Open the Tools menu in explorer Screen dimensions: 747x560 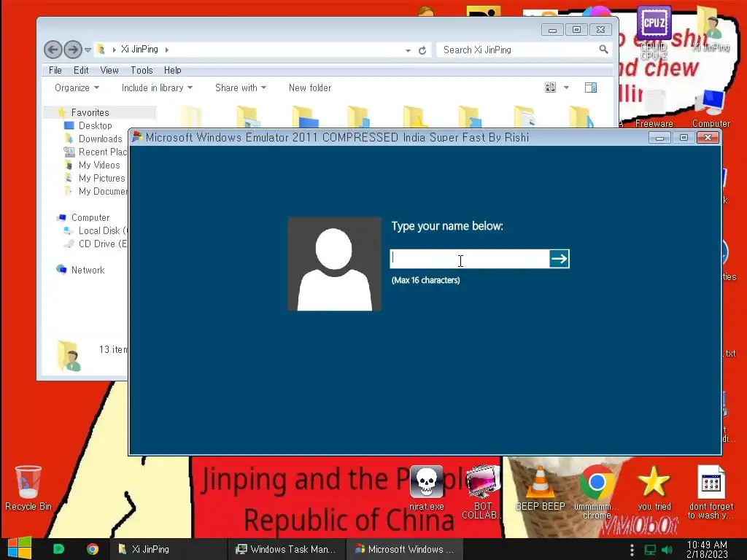click(x=142, y=70)
